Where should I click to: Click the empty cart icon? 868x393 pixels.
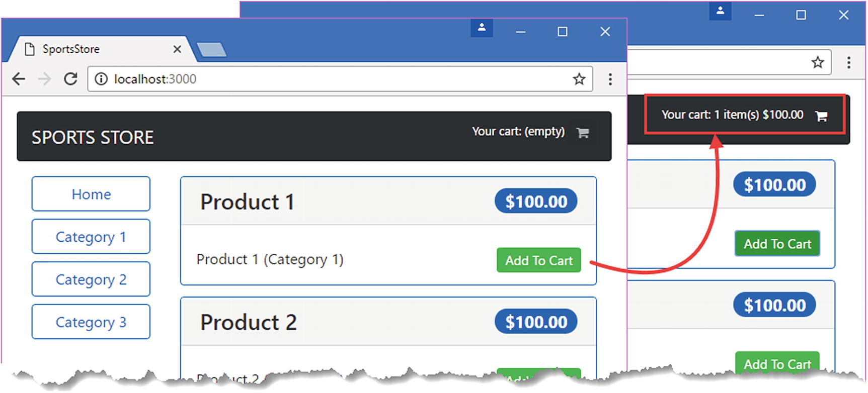click(x=583, y=133)
